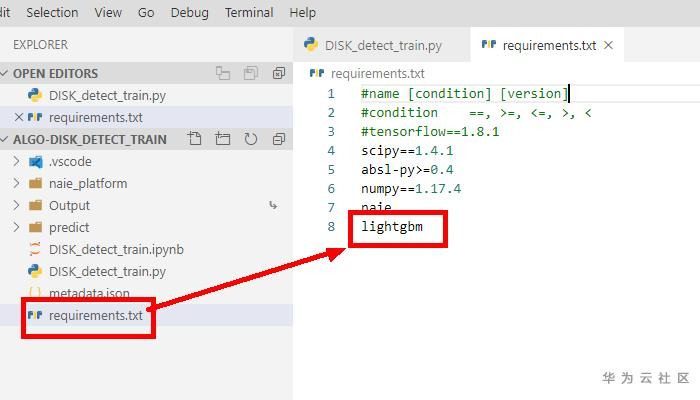Collapse the OPEN EDITORS section
700x400 pixels.
4,73
